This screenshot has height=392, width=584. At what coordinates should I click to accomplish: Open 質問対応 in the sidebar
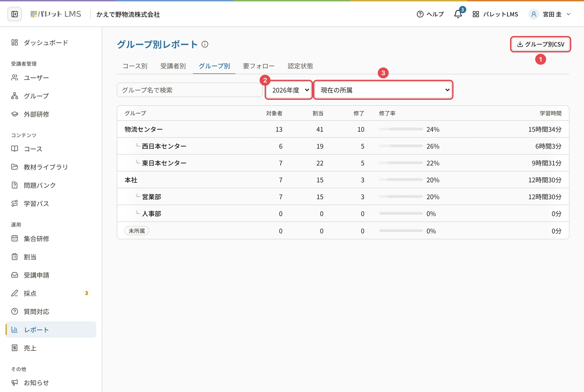point(51,312)
